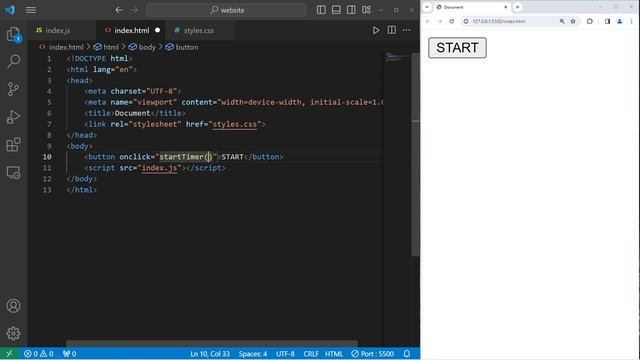Open browser three-dot menu
Viewport: 640px width, 360px height.
click(631, 21)
